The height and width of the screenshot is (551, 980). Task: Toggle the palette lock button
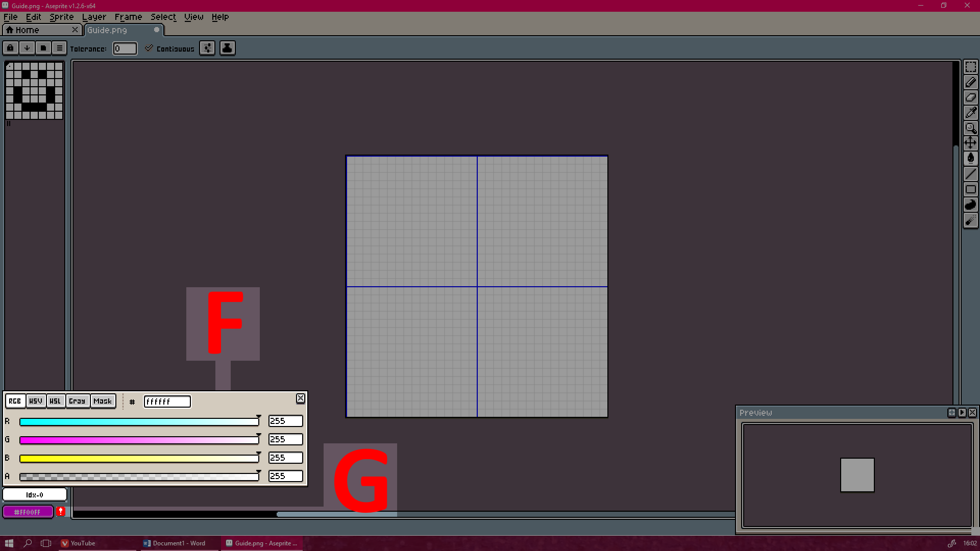tap(10, 48)
